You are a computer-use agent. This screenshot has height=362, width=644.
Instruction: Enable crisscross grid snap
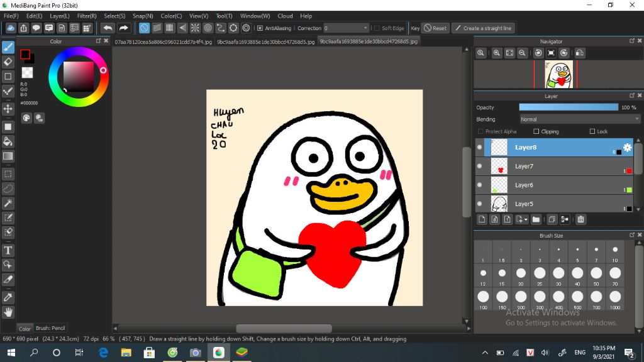click(x=170, y=28)
